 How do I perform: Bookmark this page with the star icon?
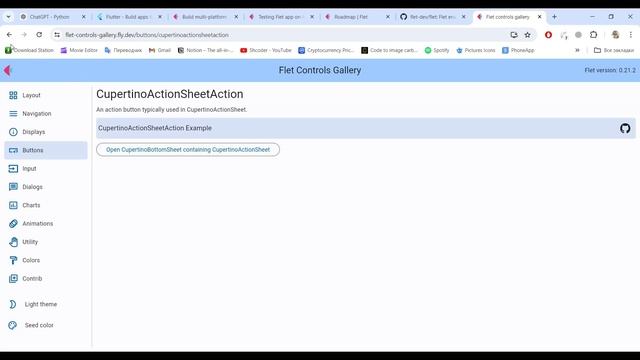coord(527,35)
